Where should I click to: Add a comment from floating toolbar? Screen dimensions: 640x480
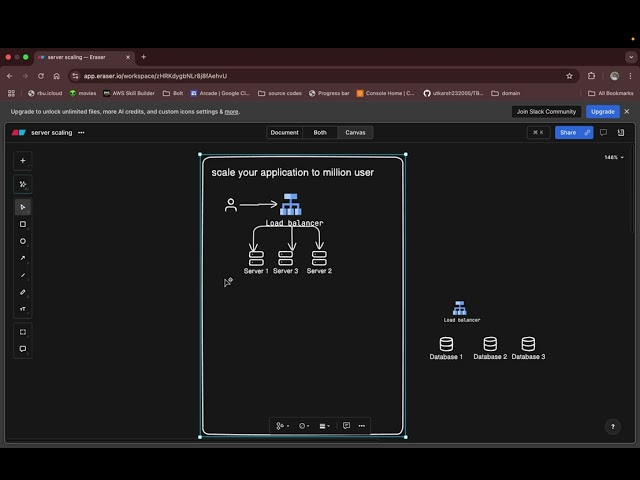tap(347, 426)
